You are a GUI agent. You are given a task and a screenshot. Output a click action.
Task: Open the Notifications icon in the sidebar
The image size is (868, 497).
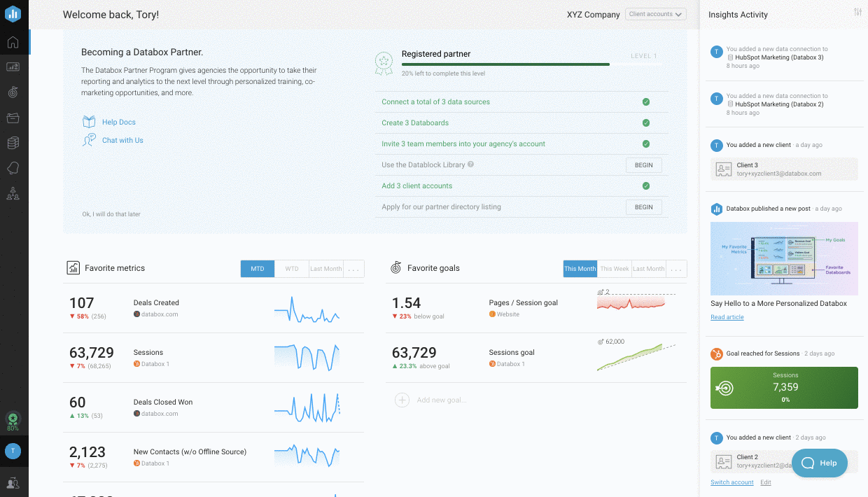tap(13, 168)
